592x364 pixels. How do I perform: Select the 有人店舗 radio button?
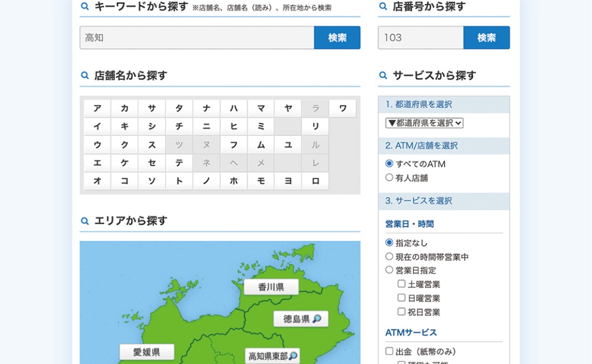[x=389, y=177]
